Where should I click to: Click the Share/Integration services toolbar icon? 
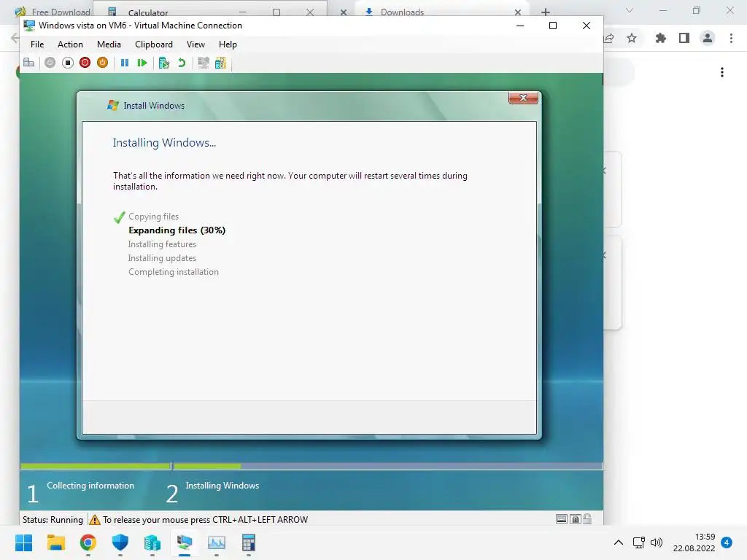(220, 63)
